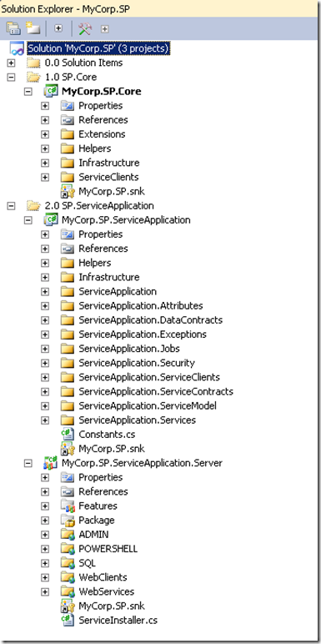
Task: Select the MyCorp.SP.ServiceApplication project label
Action: click(x=126, y=219)
